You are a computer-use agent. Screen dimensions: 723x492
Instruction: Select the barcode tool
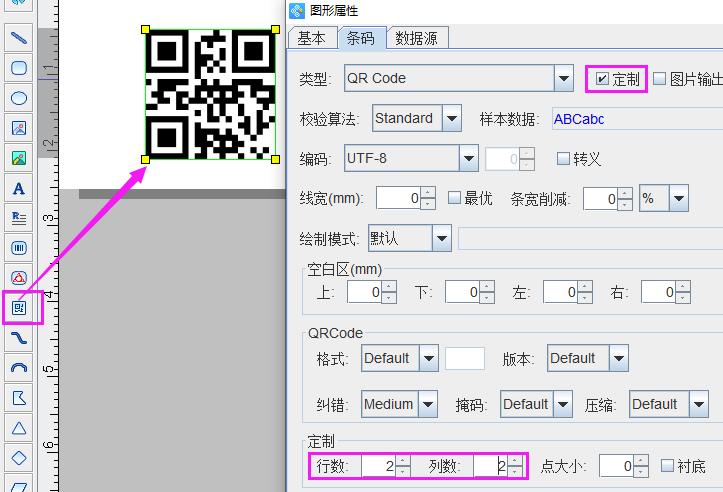18,248
